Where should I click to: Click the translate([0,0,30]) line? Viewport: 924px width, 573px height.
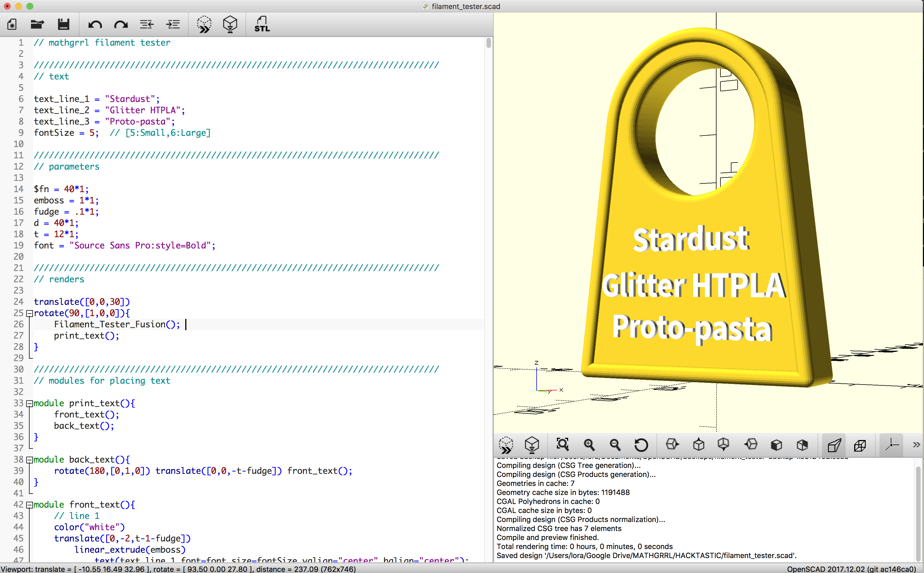click(x=82, y=302)
